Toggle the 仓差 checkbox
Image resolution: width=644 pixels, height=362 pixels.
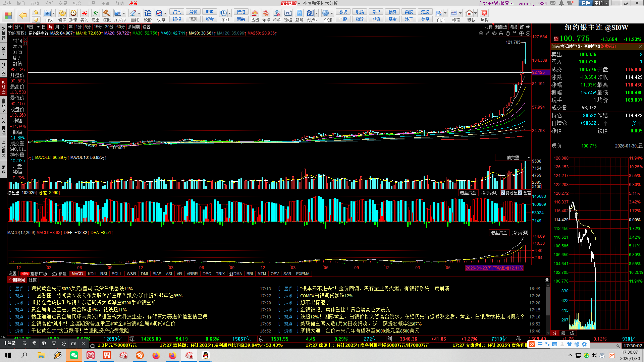pyautogui.click(x=520, y=193)
